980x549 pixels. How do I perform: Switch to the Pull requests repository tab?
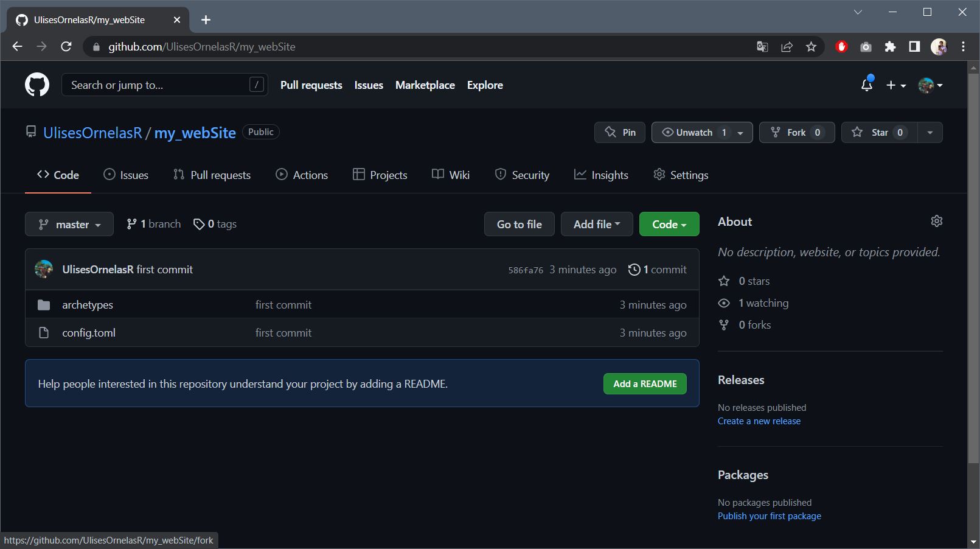click(212, 175)
